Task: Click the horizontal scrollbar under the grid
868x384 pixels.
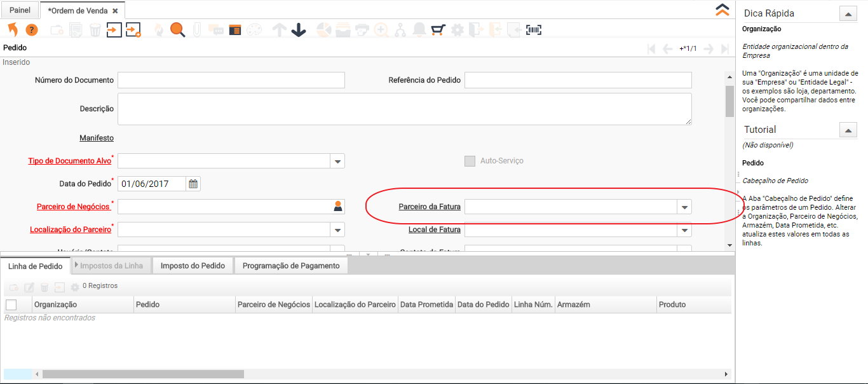Action: [143, 374]
